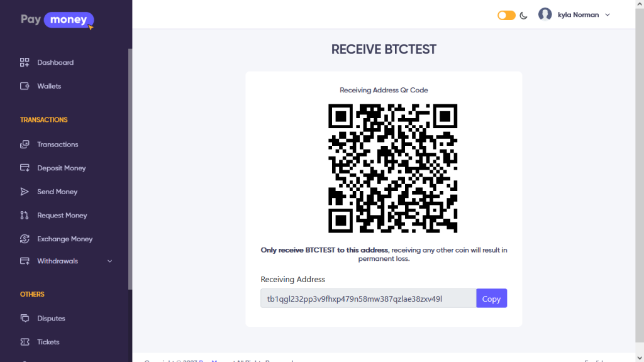Viewport: 644px width, 362px height.
Task: Open the Send Money menu item
Action: 57,192
